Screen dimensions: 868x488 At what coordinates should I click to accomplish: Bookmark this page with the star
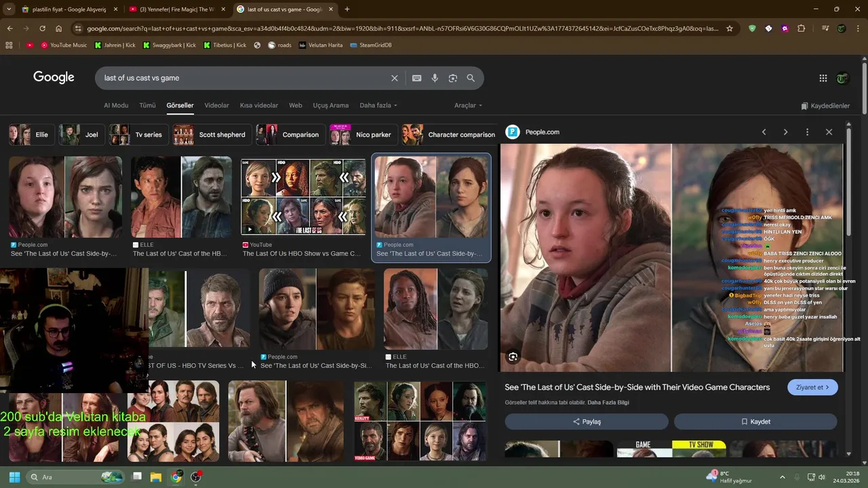tap(730, 28)
